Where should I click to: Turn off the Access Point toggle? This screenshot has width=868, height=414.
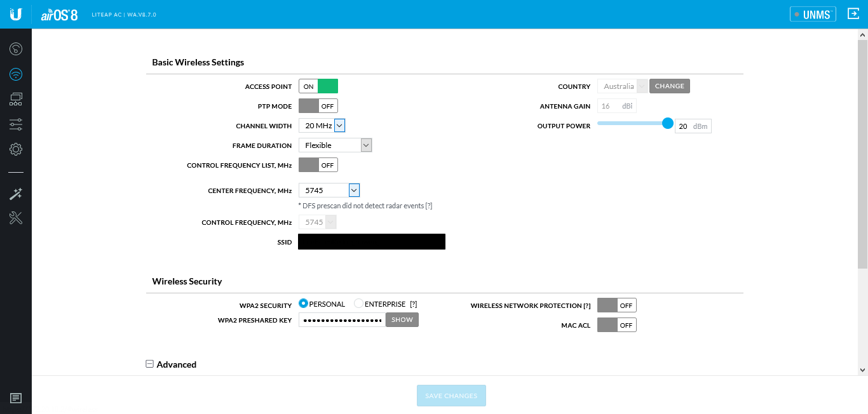click(x=318, y=86)
